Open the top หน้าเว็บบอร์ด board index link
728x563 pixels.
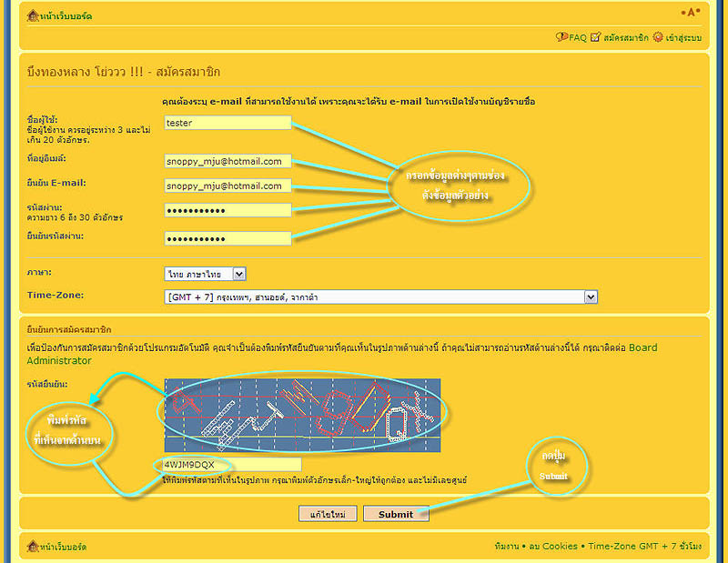[66, 16]
